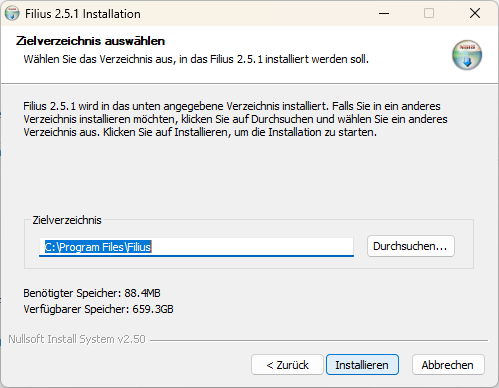This screenshot has height=388, width=499.
Task: Minimize the Filius installation window
Action: click(x=384, y=13)
